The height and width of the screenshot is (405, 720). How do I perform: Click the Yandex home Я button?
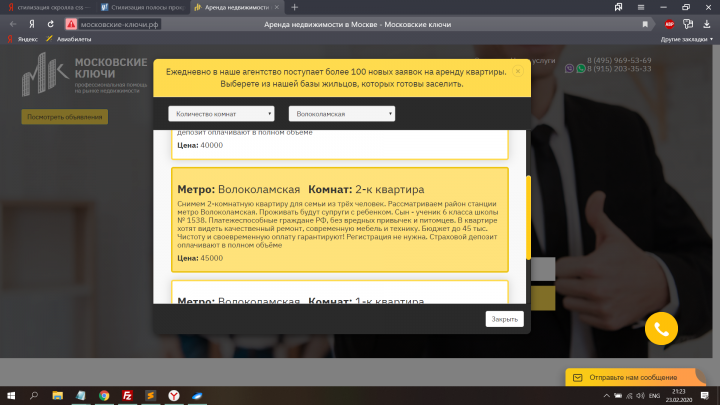coord(32,24)
